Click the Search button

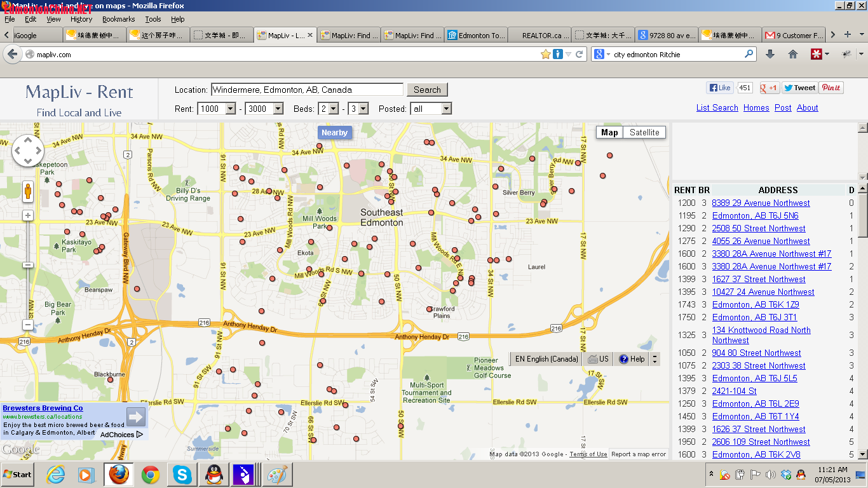click(427, 90)
